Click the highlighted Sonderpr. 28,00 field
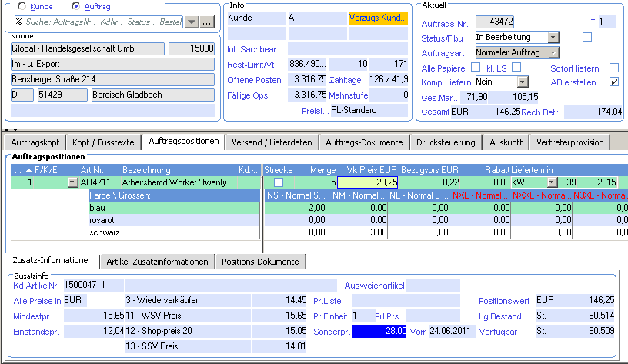628x364 pixels. [379, 331]
